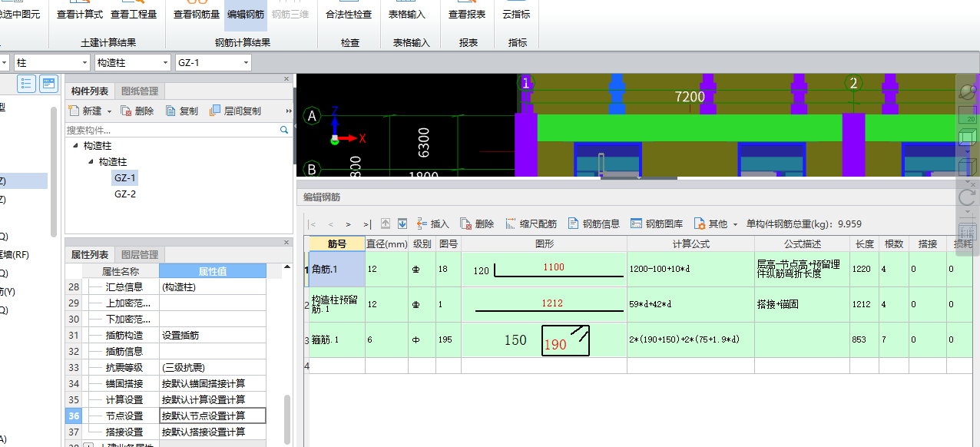Viewport: 980px width, 447px height.
Task: Click 插入 in rebar editing toolbar
Action: [433, 224]
